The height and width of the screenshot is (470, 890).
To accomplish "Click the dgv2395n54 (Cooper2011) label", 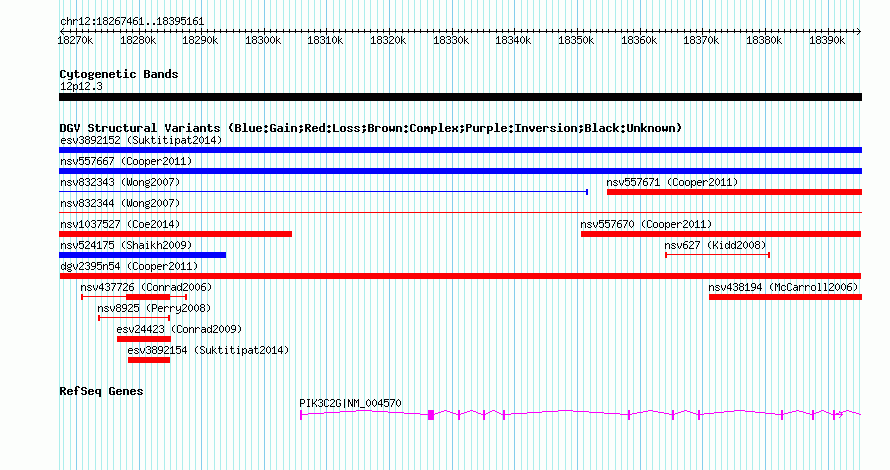I will [129, 266].
